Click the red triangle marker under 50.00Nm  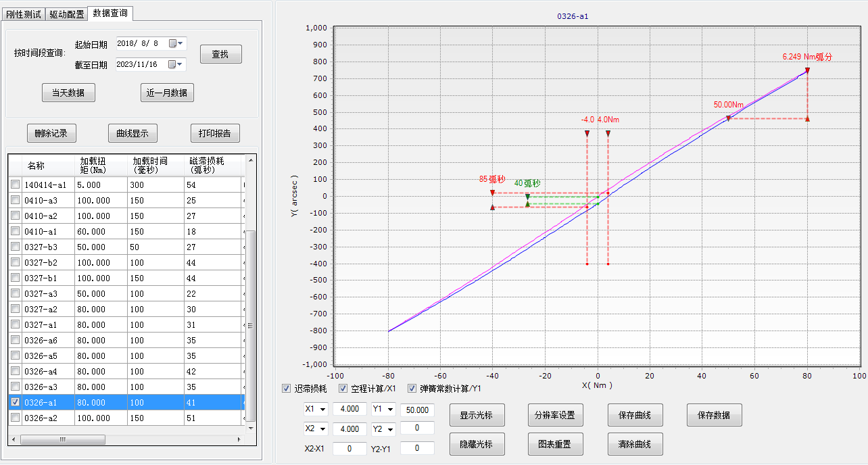tap(728, 118)
